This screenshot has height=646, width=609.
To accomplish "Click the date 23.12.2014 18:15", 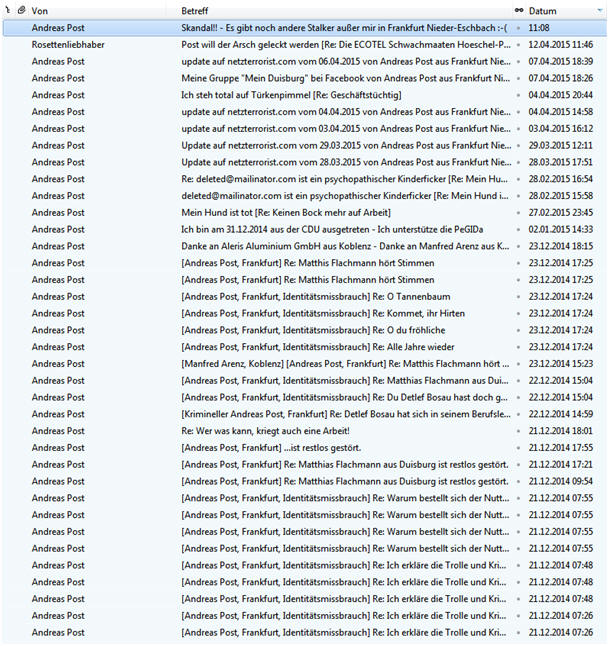I will click(x=561, y=246).
